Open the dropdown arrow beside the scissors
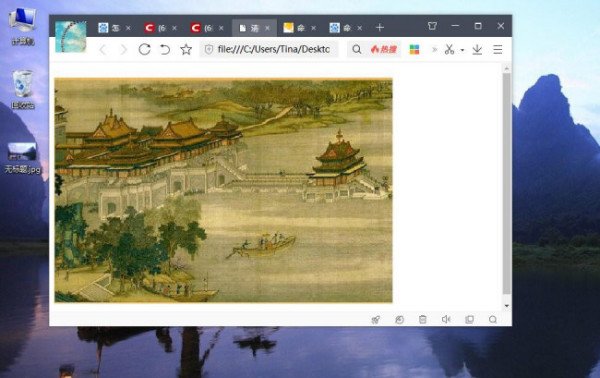 pyautogui.click(x=462, y=50)
